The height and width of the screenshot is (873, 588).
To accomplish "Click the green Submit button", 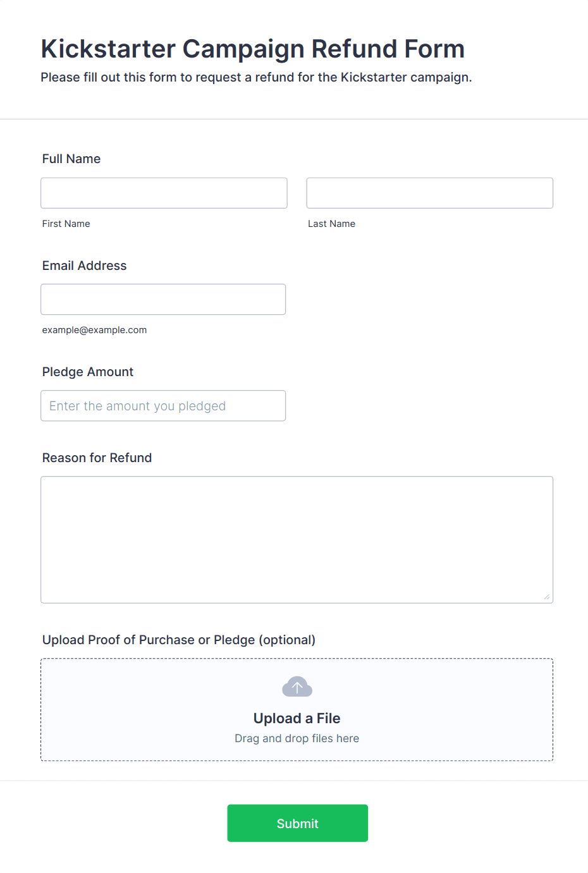I will (x=297, y=823).
